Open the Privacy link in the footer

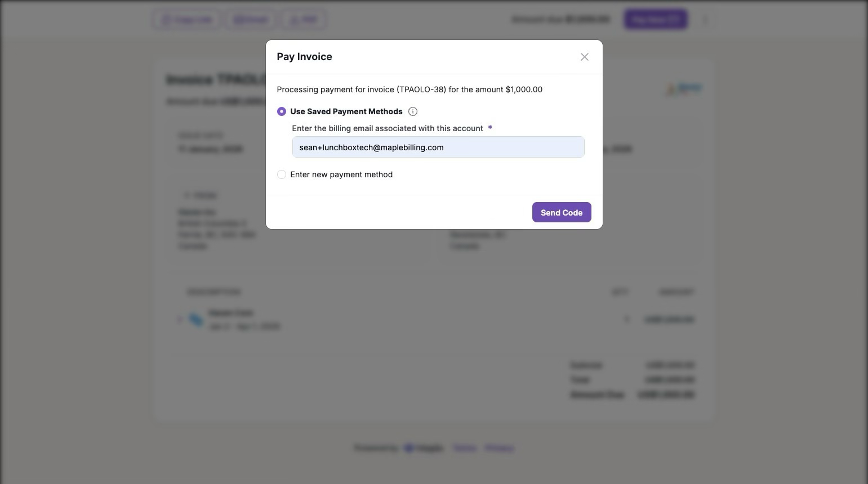(x=499, y=448)
